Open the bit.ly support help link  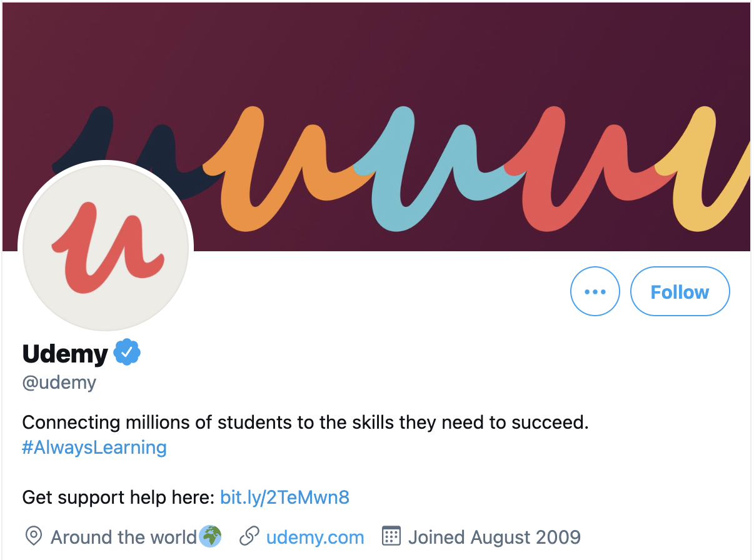click(284, 497)
